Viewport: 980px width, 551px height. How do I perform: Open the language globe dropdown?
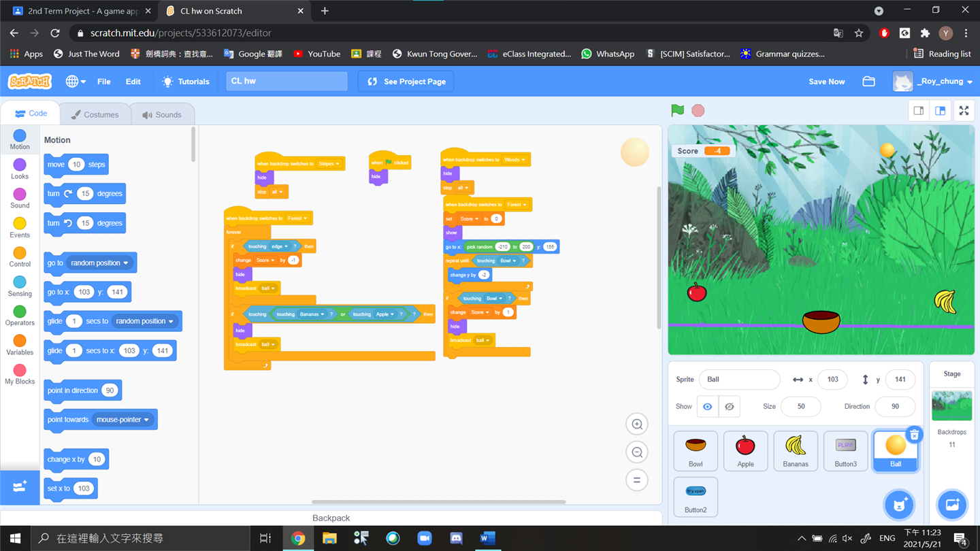click(75, 82)
